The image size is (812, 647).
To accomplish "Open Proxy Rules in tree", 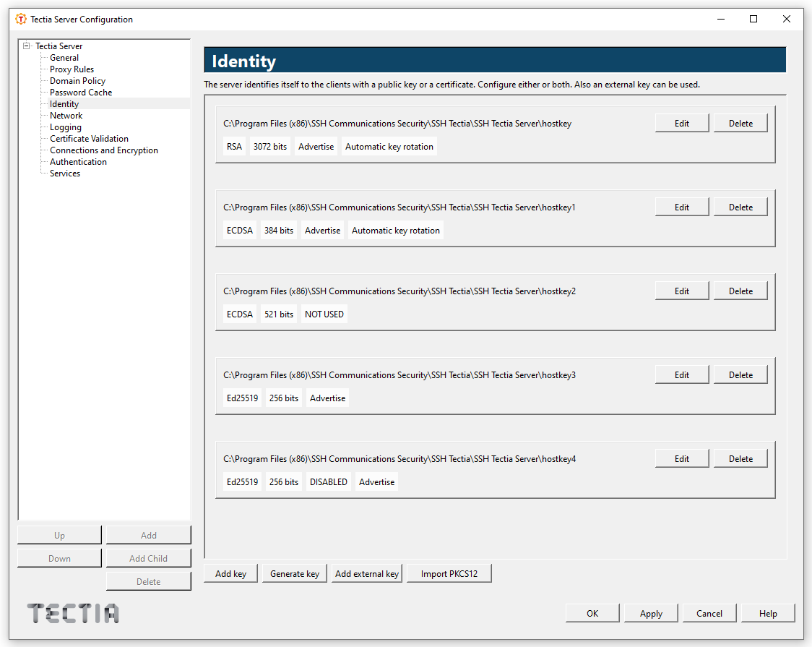I will coord(72,69).
